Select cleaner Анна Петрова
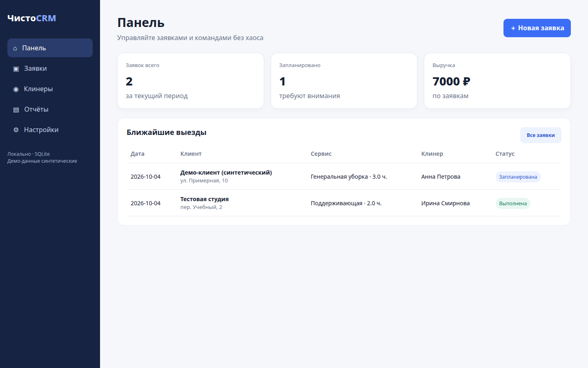The height and width of the screenshot is (368, 588). click(441, 177)
